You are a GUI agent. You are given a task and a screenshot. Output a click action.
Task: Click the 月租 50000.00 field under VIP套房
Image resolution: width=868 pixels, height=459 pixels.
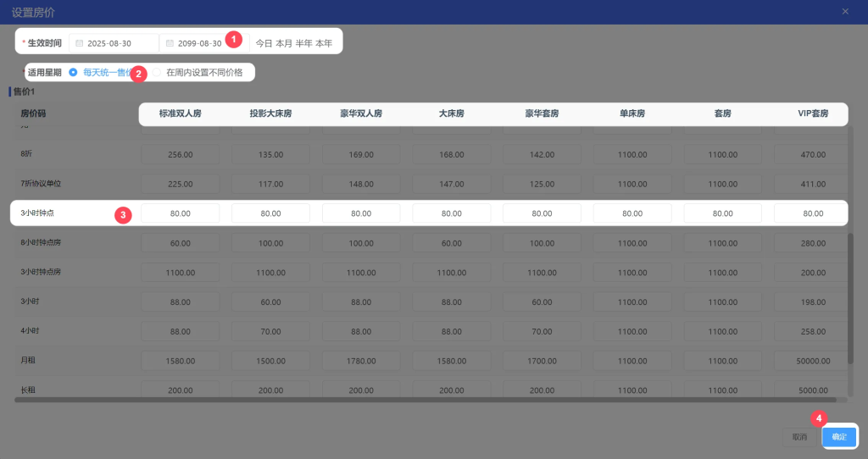[812, 361]
